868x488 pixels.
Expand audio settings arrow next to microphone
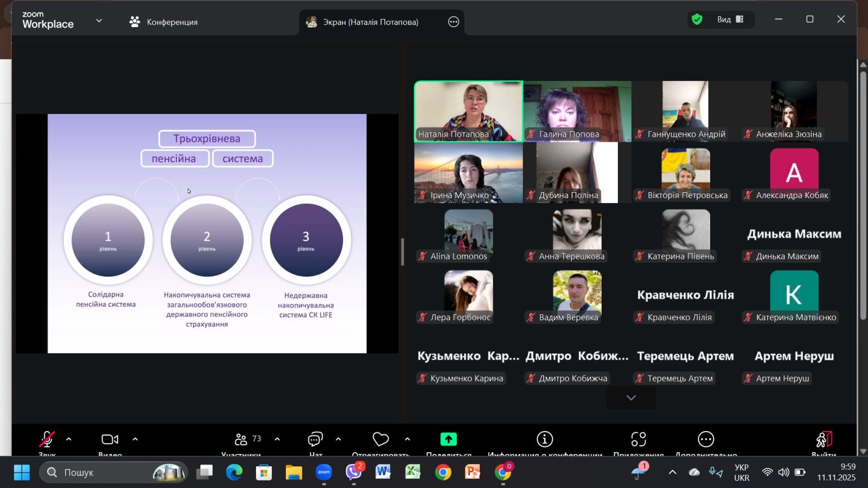(69, 439)
